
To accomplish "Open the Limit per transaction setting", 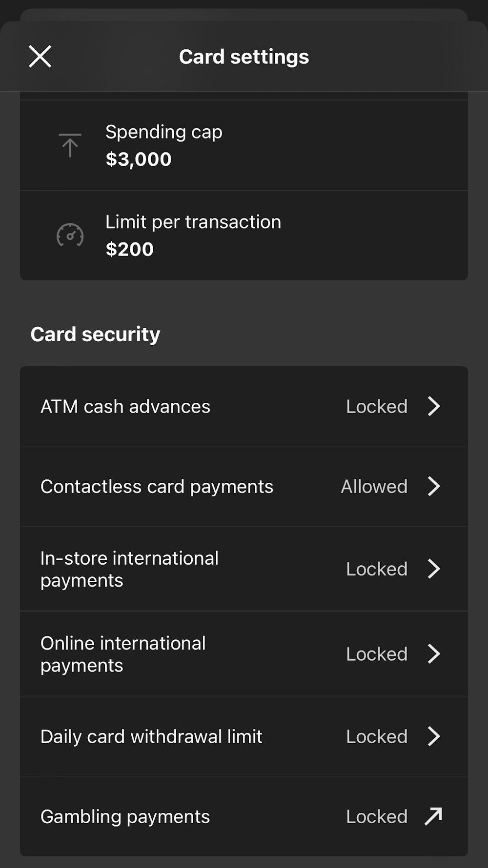I will click(x=244, y=235).
